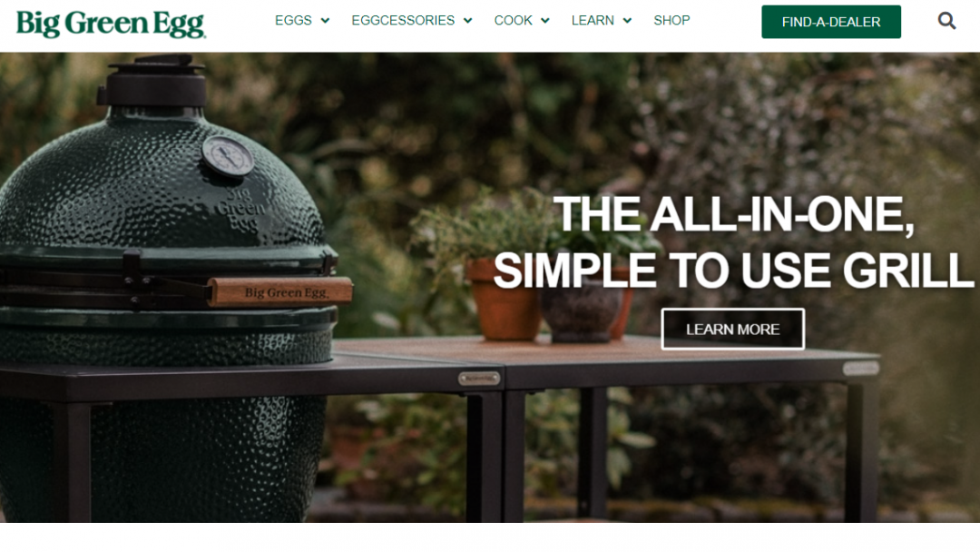Click the hero headline text
The width and height of the screenshot is (980, 552).
coord(734,242)
